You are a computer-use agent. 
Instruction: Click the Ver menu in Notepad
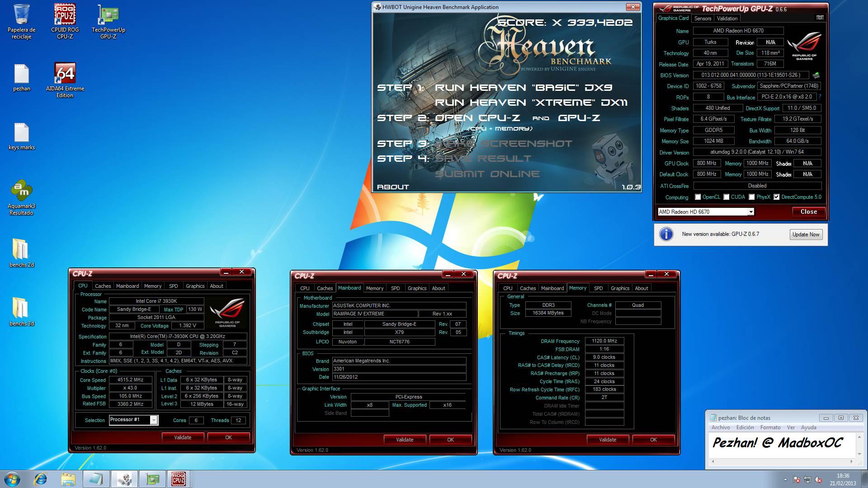pyautogui.click(x=791, y=427)
